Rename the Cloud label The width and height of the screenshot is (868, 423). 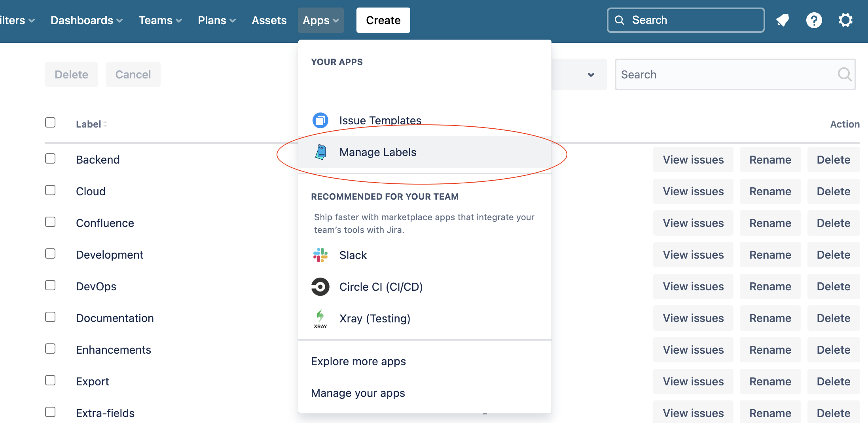pyautogui.click(x=770, y=191)
